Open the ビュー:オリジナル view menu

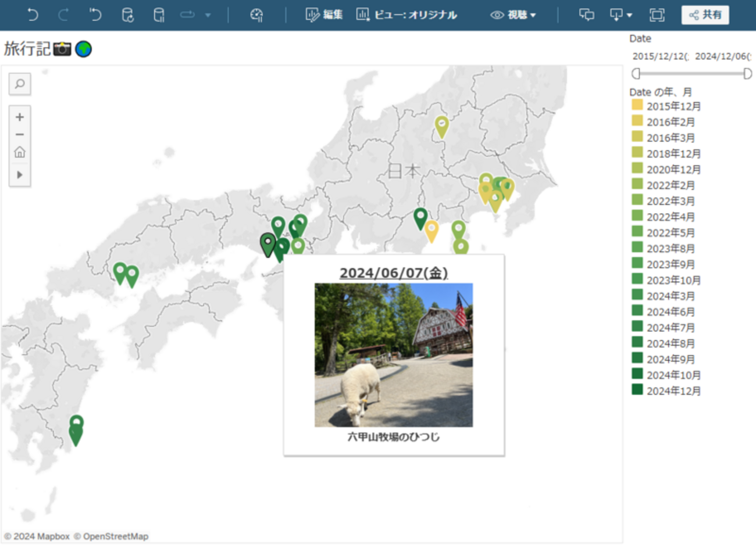click(406, 15)
